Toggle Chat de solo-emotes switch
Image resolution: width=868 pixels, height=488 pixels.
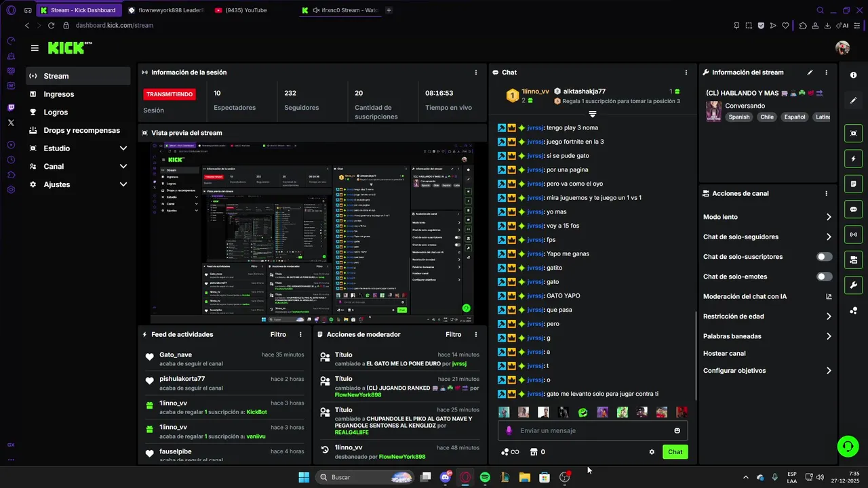pos(824,277)
